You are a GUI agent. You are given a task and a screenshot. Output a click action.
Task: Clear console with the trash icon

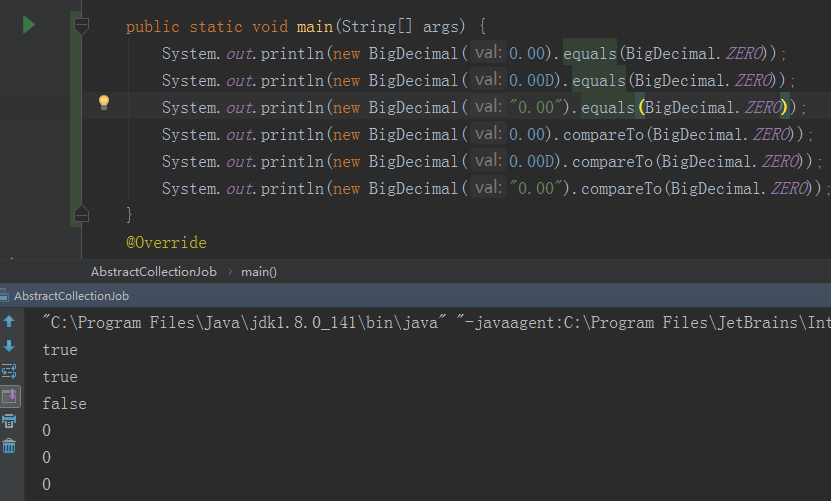coord(9,446)
